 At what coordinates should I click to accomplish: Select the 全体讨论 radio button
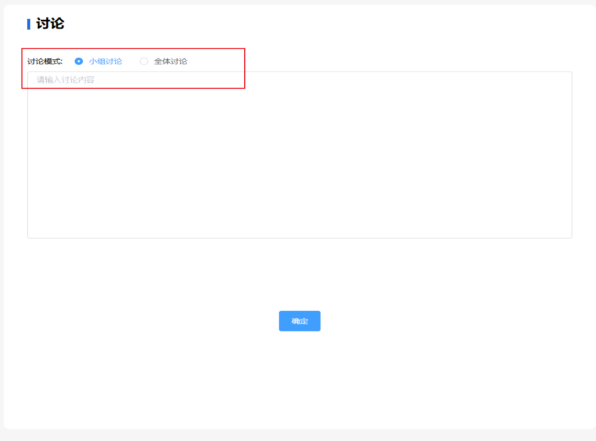[x=144, y=61]
